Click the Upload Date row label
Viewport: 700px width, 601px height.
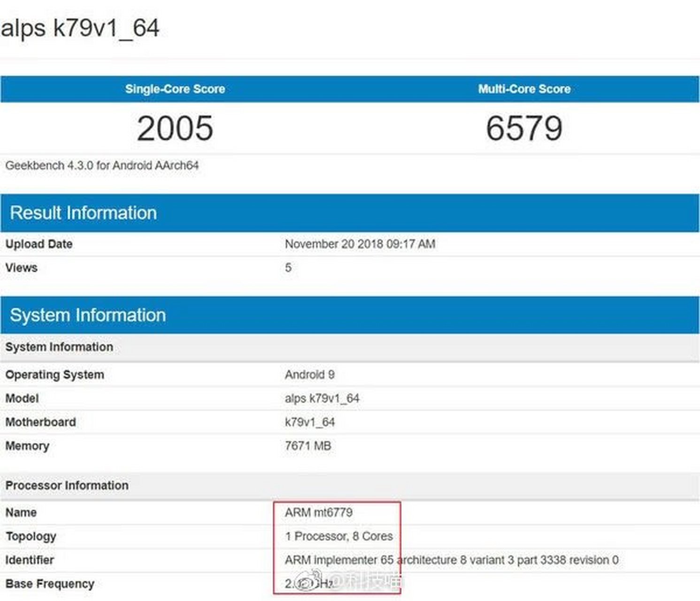[39, 244]
